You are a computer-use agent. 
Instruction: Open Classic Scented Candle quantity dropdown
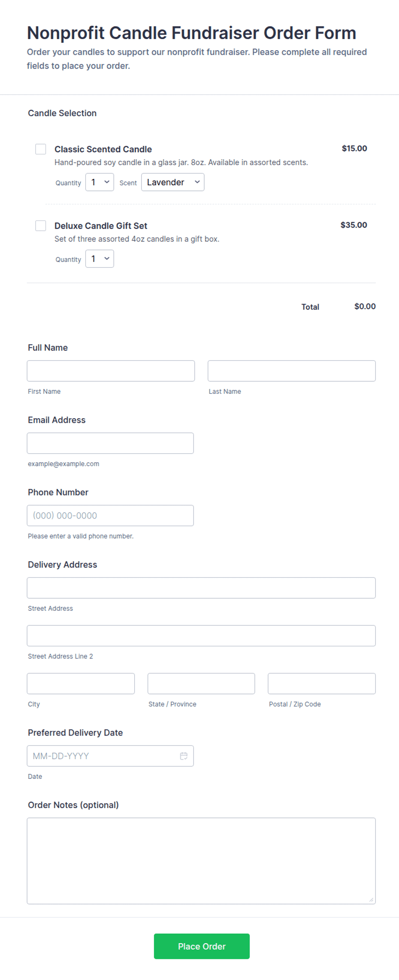point(100,182)
